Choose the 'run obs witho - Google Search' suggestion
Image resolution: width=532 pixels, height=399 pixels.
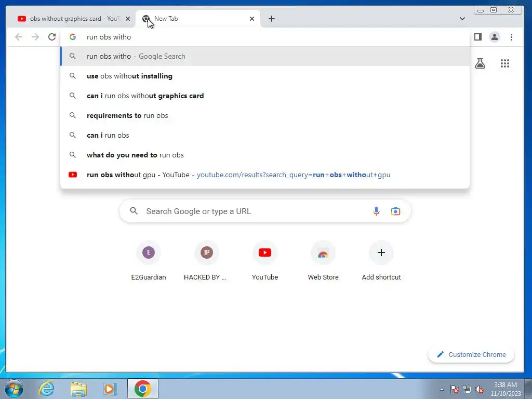[x=265, y=56]
